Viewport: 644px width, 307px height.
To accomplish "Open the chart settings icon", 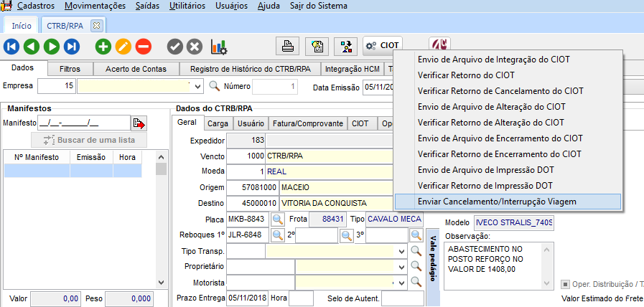I will (x=218, y=46).
